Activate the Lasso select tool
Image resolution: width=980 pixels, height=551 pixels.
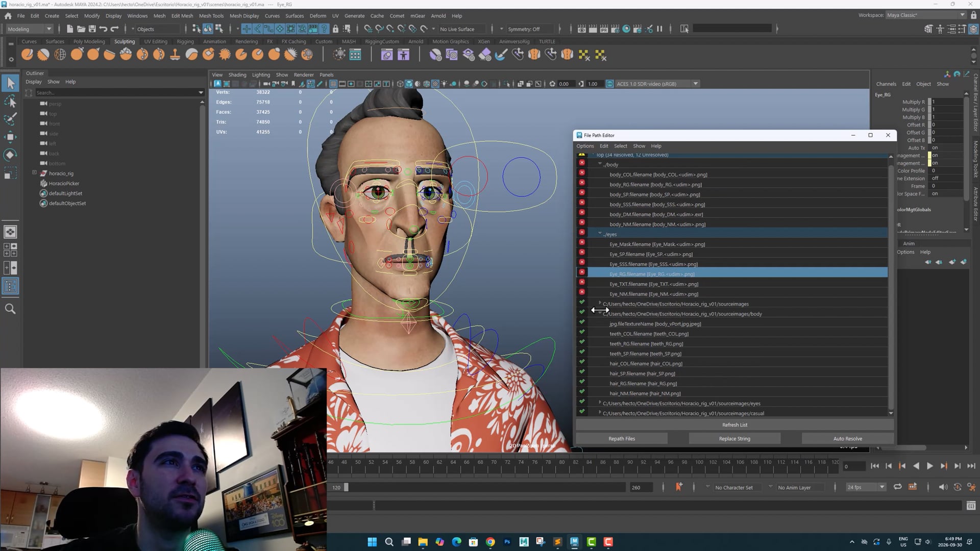(10, 102)
